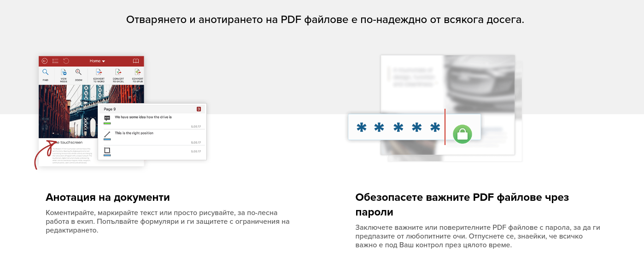The width and height of the screenshot is (644, 280).
Task: Select the comment bubble annotation icon
Action: [107, 118]
